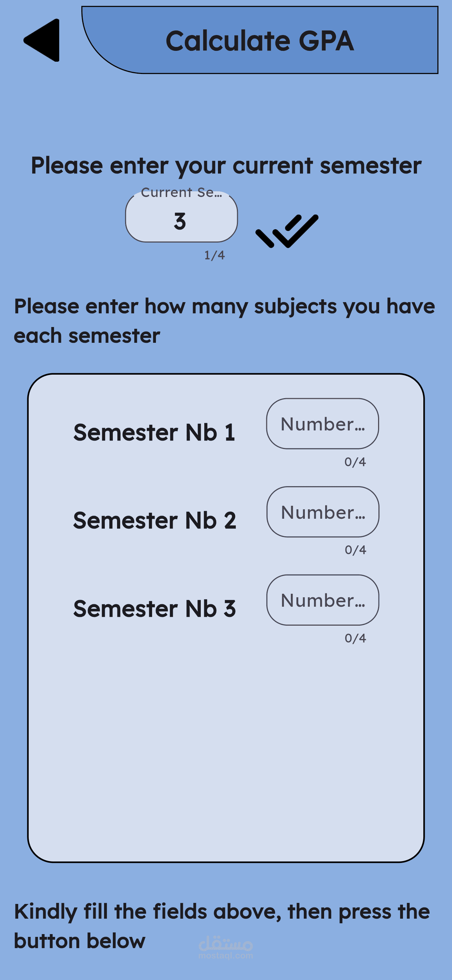Click the "Kindly fill the fields above" text
The width and height of the screenshot is (452, 980).
pyautogui.click(x=222, y=926)
